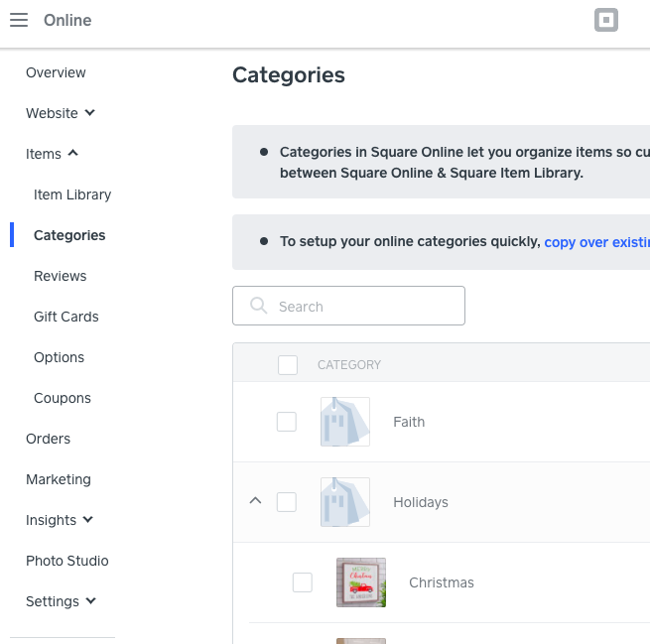Click the Faith category placeholder image
650x644 pixels.
[x=344, y=422]
